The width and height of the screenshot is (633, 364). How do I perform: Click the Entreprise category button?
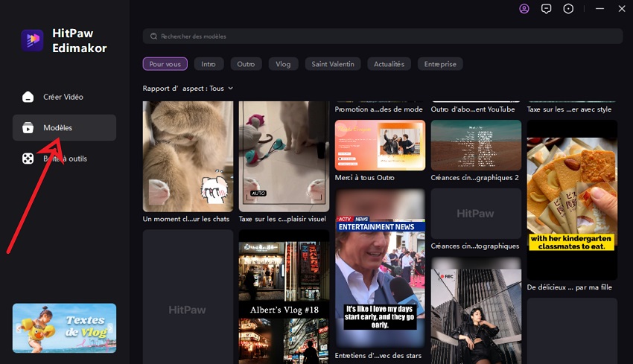click(440, 64)
